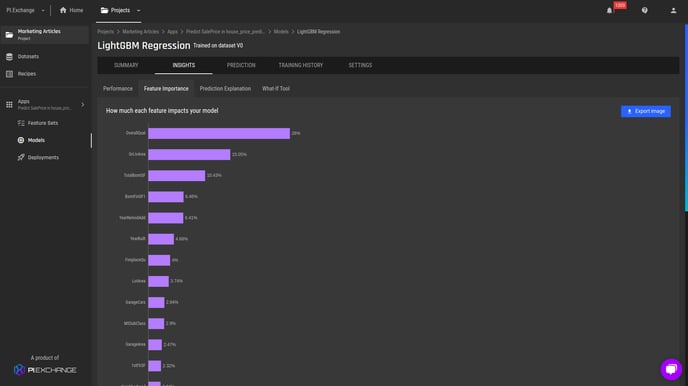
Task: Open the help question mark icon
Action: [x=645, y=10]
